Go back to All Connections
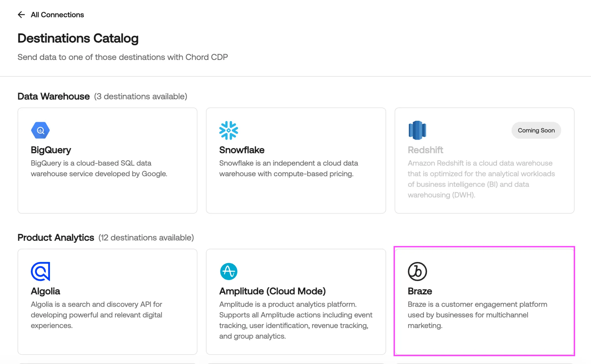Viewport: 591px width, 364px height. click(57, 15)
